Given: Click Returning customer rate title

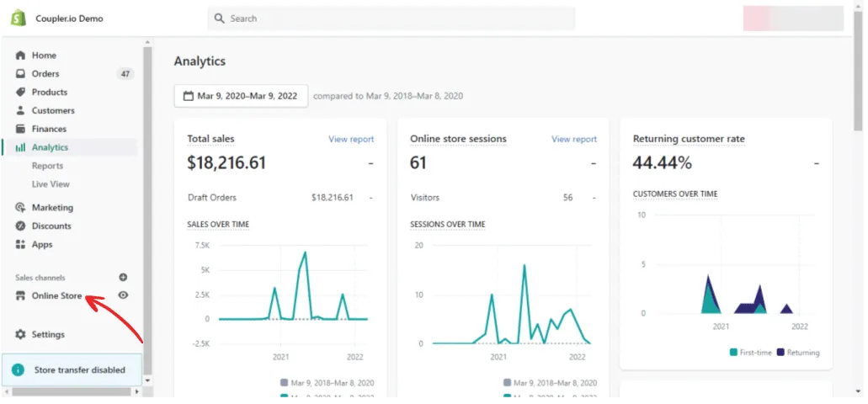Looking at the screenshot, I should tap(689, 139).
